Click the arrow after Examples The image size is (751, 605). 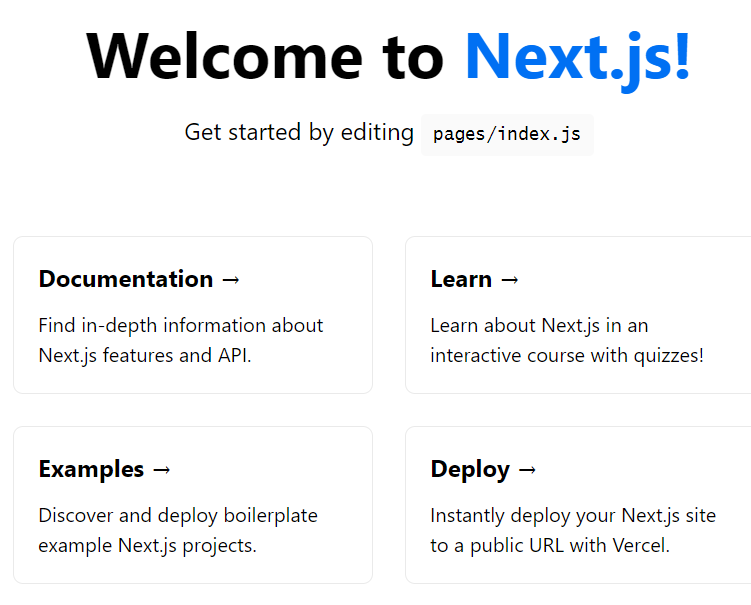pos(162,470)
